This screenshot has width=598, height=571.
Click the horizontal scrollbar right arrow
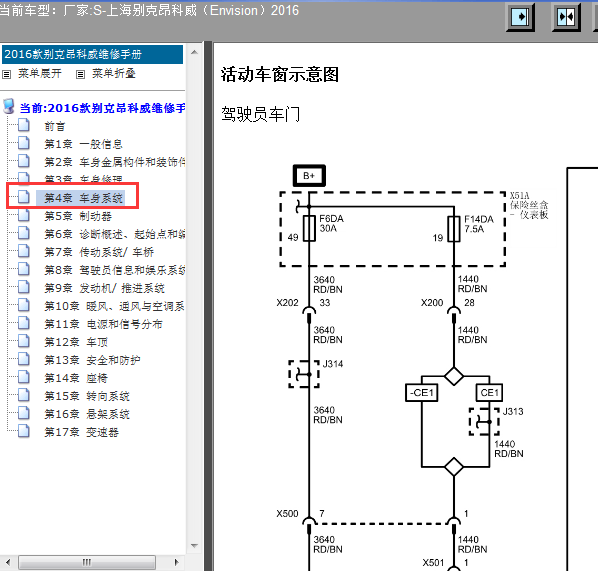click(x=176, y=562)
